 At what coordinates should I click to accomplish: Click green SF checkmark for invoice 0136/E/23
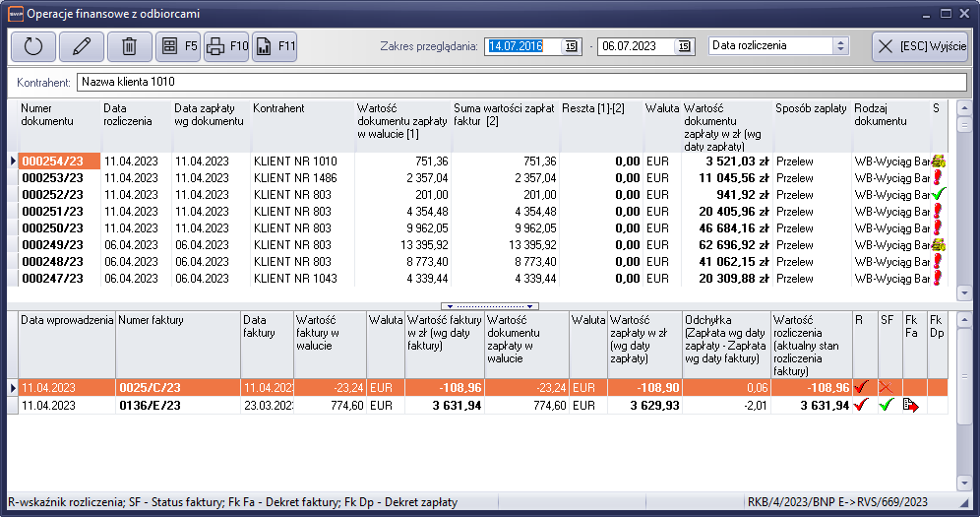tap(887, 405)
